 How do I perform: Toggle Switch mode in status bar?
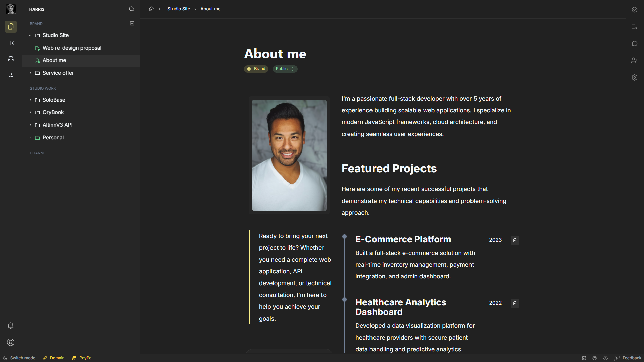pyautogui.click(x=19, y=358)
